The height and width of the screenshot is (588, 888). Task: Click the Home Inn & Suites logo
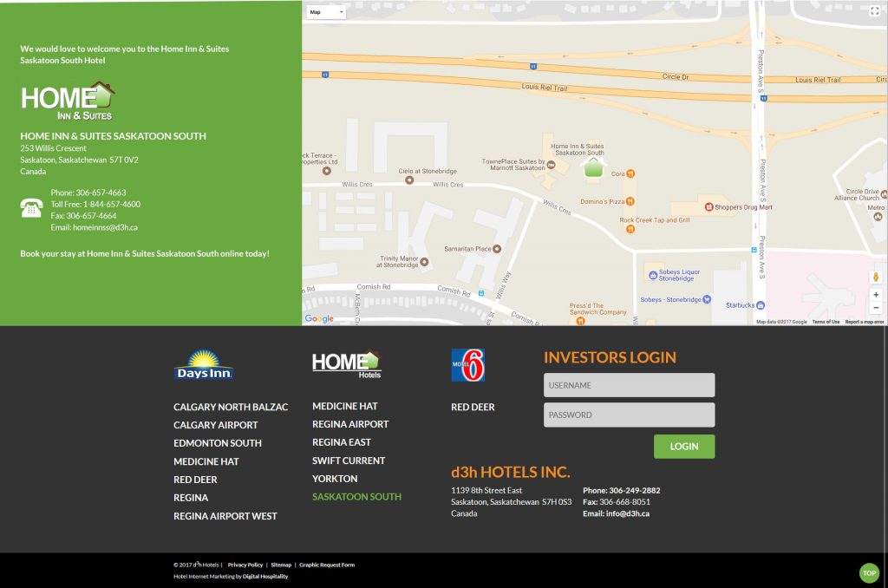[68, 101]
